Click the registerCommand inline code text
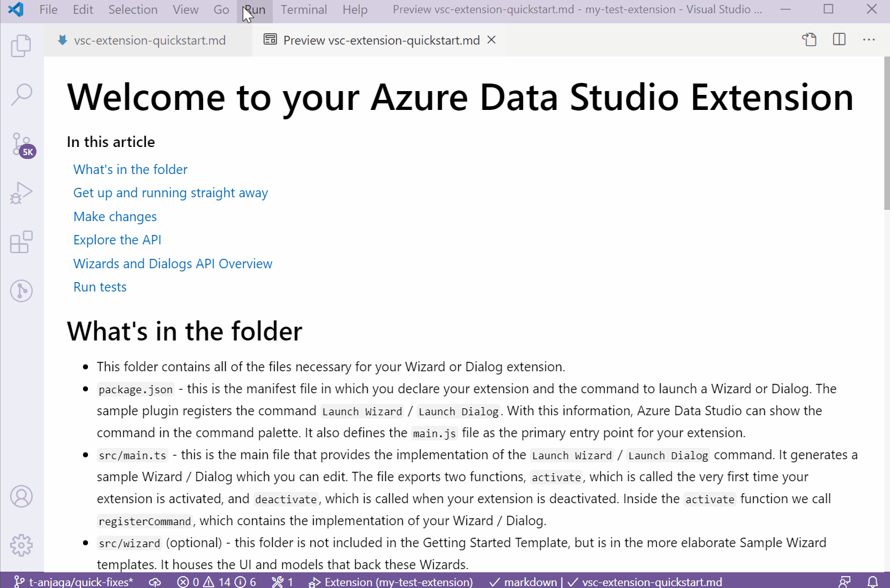Image resolution: width=890 pixels, height=588 pixels. [x=145, y=521]
